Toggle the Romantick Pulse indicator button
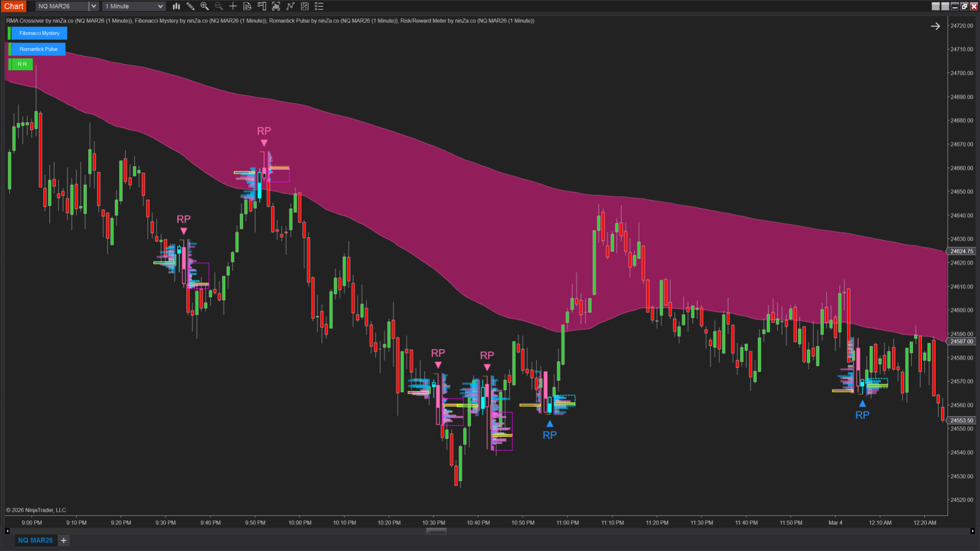This screenshot has height=551, width=980. (x=39, y=49)
